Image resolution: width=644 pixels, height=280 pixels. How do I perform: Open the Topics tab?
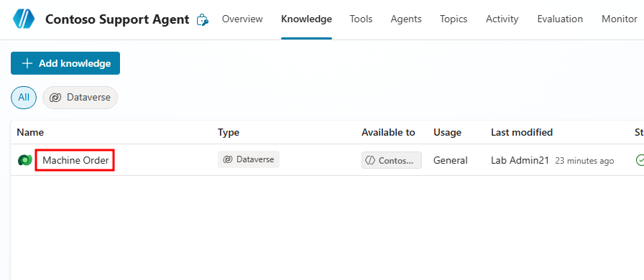pyautogui.click(x=454, y=19)
